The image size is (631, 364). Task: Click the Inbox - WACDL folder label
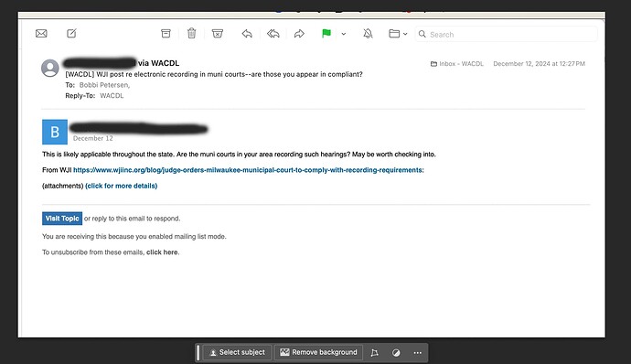(x=457, y=64)
